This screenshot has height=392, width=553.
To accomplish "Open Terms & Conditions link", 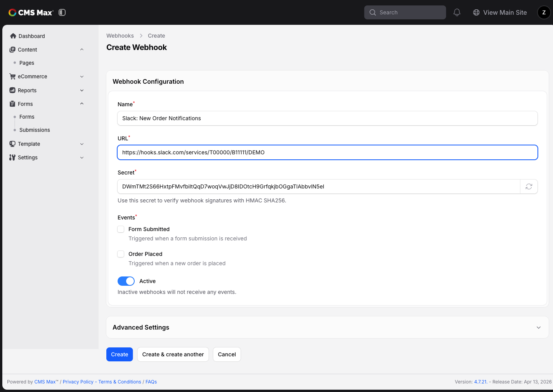I will pos(120,382).
